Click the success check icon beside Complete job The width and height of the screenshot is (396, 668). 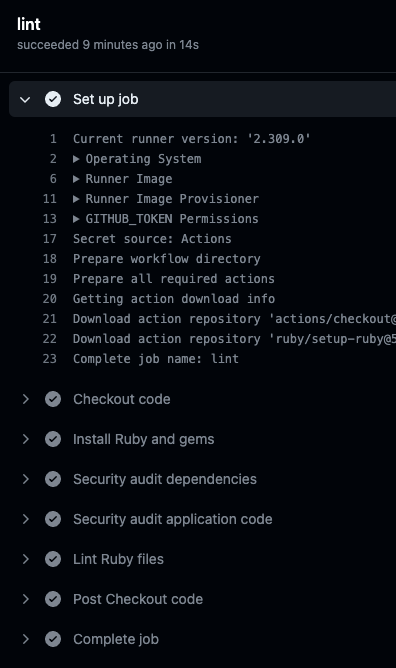tap(53, 639)
